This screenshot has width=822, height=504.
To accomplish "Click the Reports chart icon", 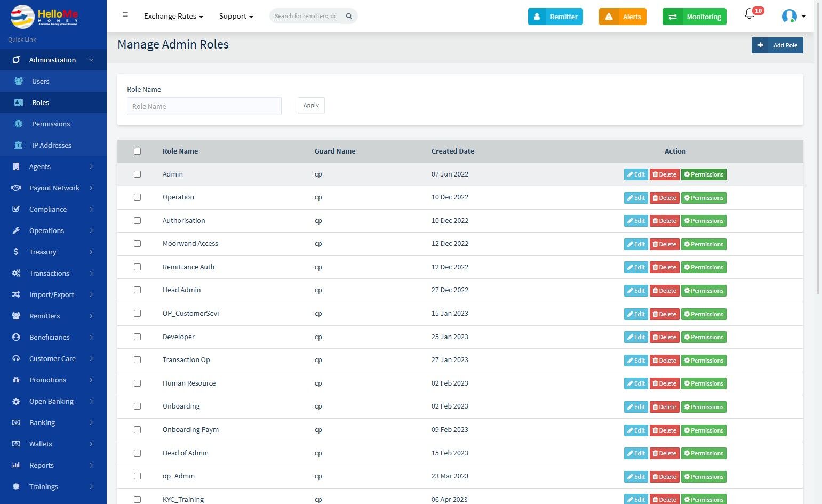I will (x=16, y=465).
